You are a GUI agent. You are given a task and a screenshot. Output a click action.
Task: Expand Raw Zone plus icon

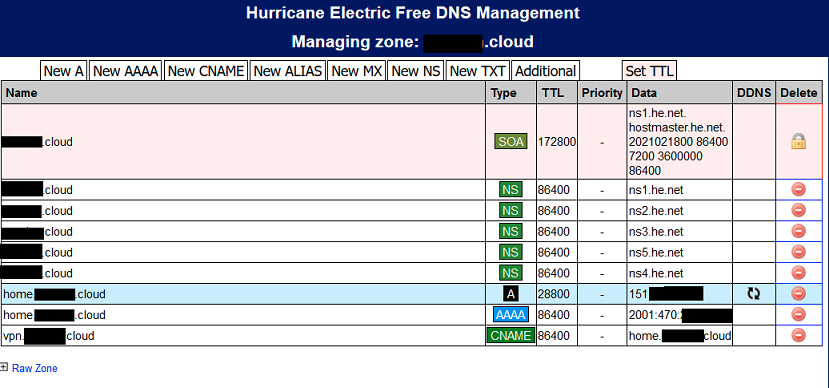tap(4, 367)
